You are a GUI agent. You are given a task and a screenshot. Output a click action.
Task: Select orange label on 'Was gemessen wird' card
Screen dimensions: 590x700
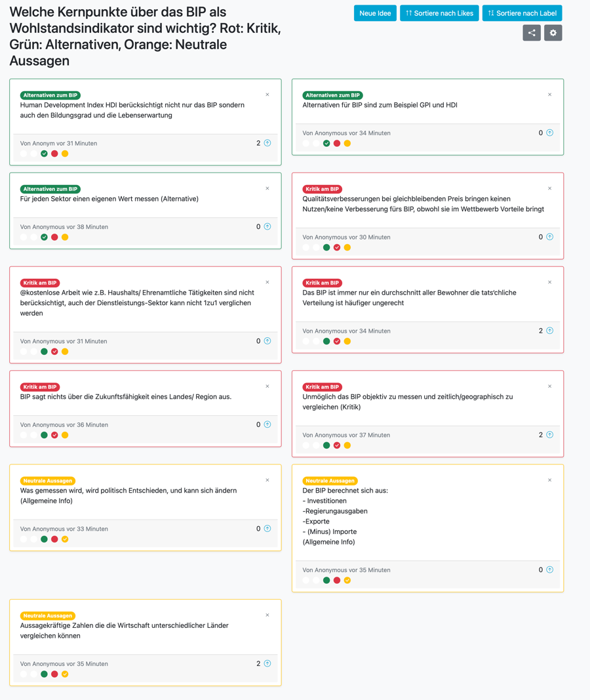tap(65, 539)
